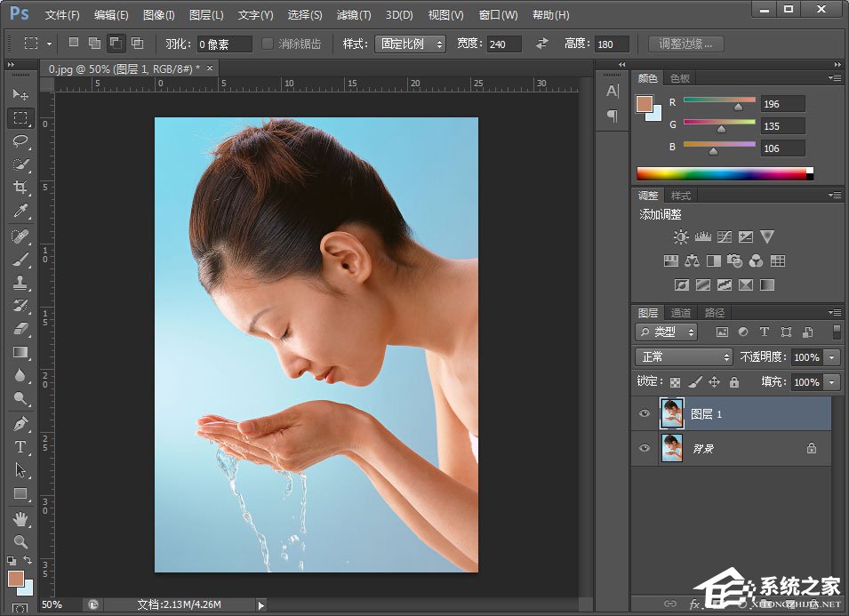Switch to the 通道 tab
This screenshot has width=849, height=616.
click(x=681, y=313)
